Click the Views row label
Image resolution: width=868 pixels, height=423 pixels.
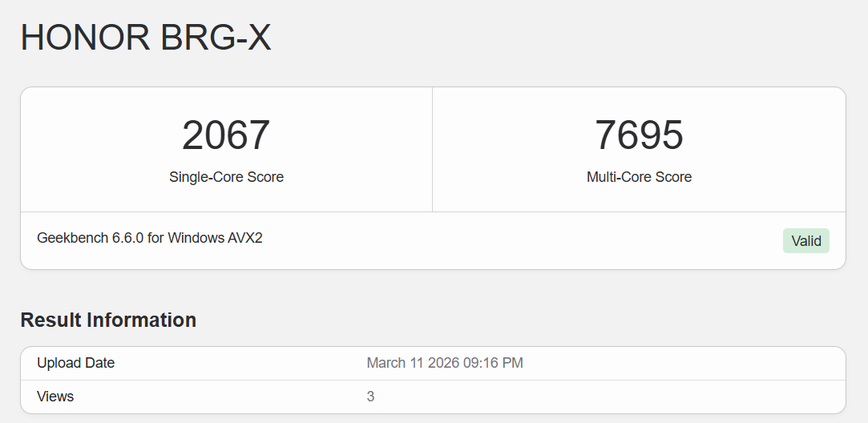(x=55, y=397)
